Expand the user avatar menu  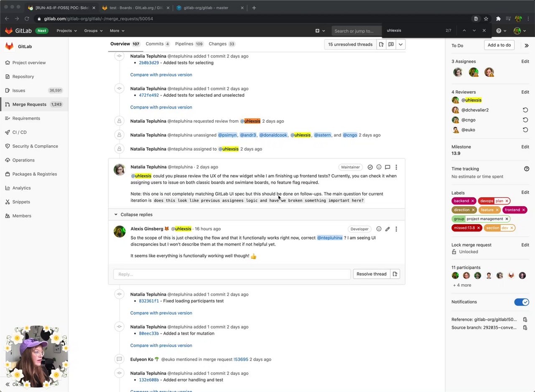click(520, 30)
